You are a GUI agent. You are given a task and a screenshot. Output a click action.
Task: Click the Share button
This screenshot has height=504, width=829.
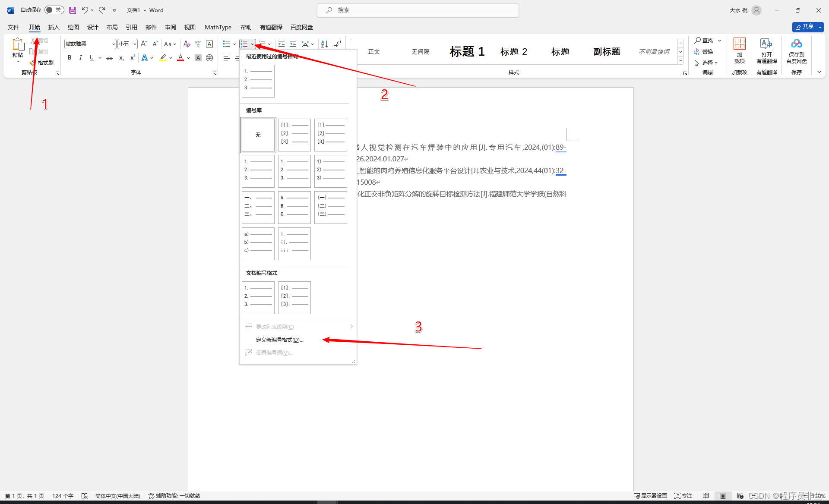click(804, 27)
